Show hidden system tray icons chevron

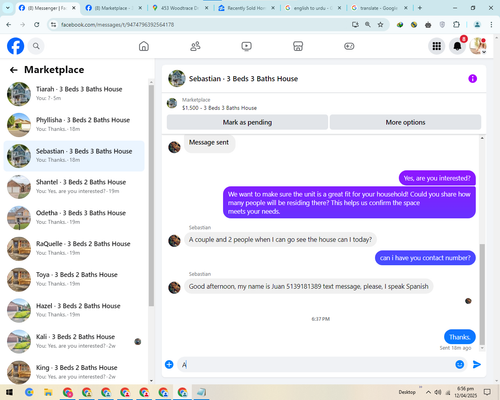428,392
